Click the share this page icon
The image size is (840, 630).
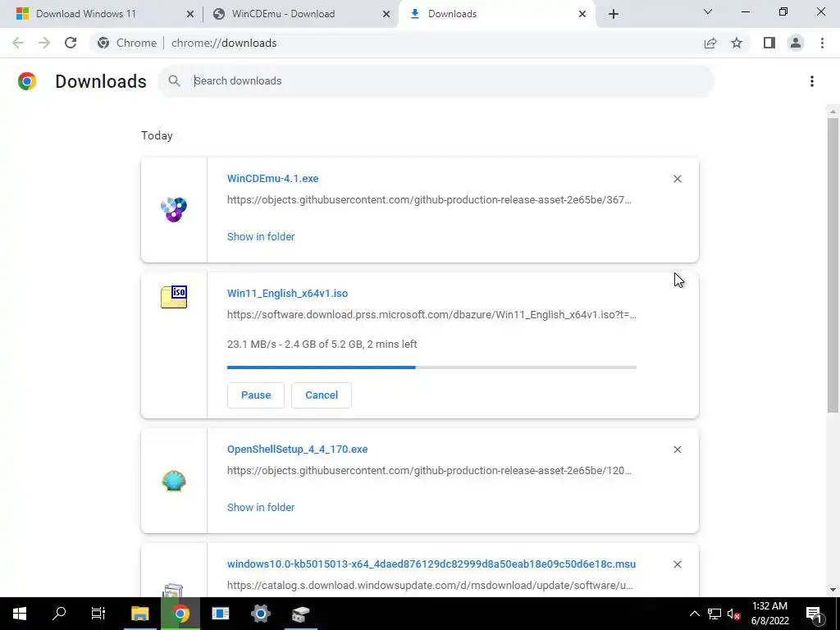[x=710, y=43]
